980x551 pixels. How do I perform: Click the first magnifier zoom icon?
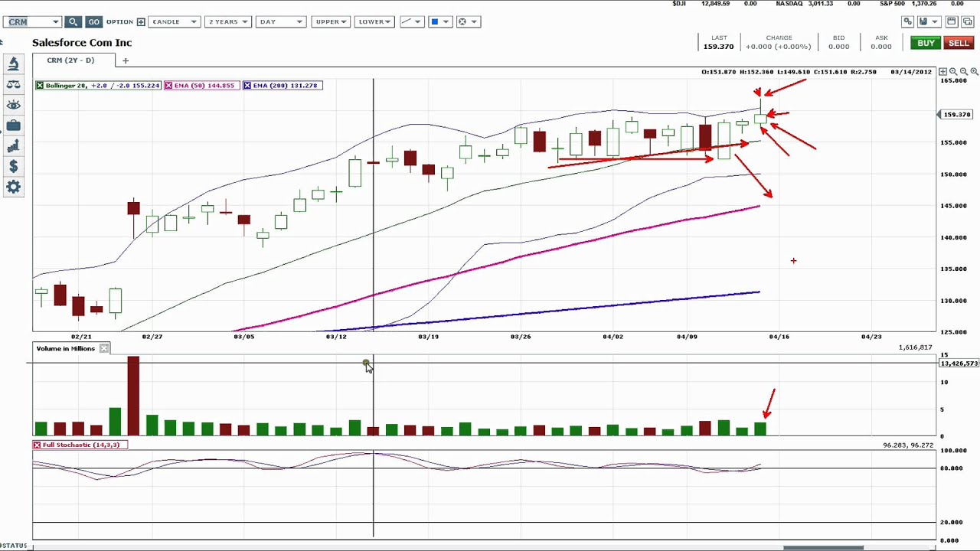click(x=953, y=71)
